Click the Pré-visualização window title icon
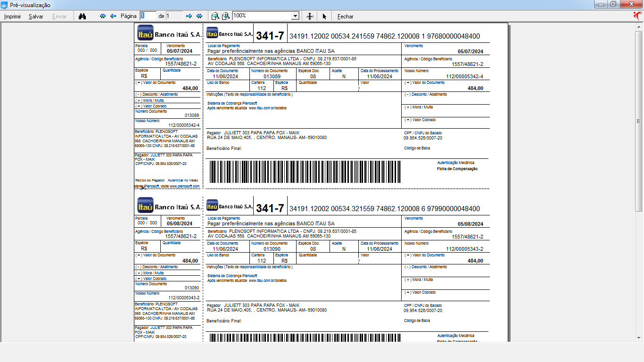 tap(4, 5)
